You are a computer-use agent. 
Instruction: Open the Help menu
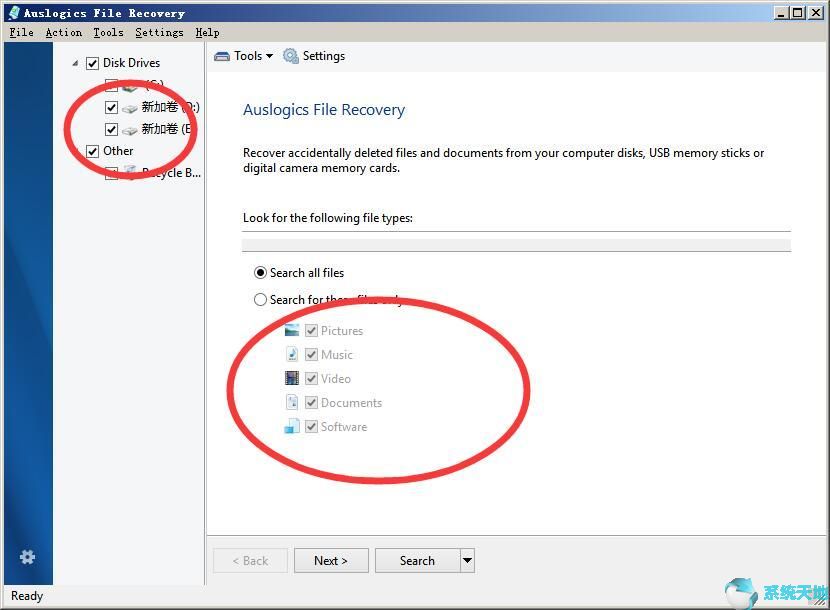[207, 32]
